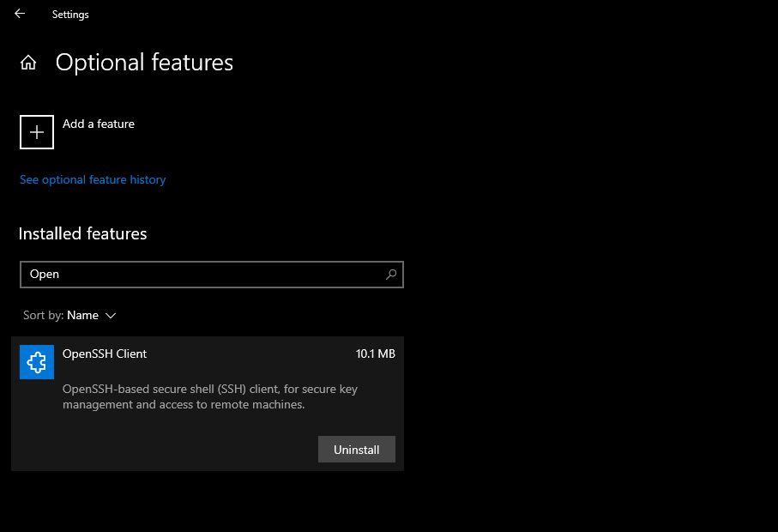Go to Settings home via house icon
The width and height of the screenshot is (778, 532).
28,63
